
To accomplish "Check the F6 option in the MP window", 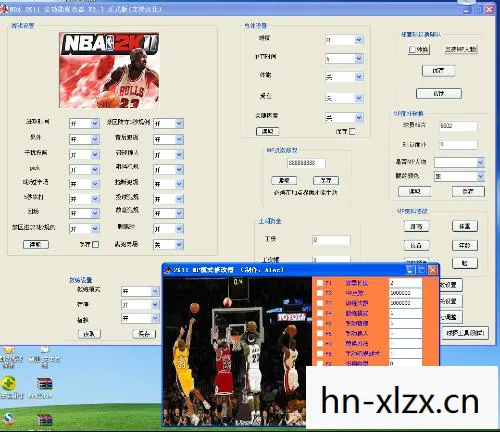I will (x=320, y=333).
